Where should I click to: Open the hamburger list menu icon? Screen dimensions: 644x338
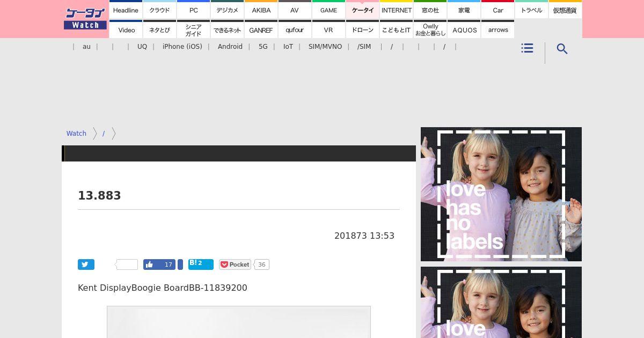[x=527, y=48]
